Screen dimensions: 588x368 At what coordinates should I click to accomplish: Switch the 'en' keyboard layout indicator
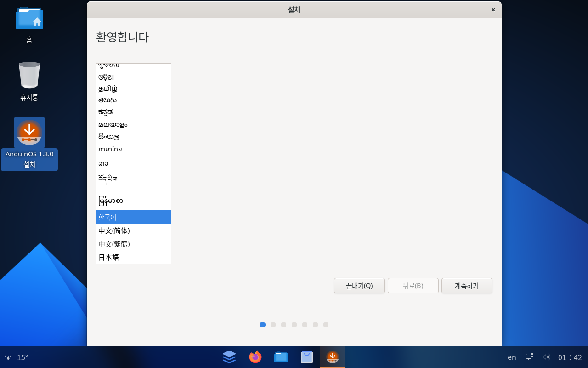click(512, 357)
